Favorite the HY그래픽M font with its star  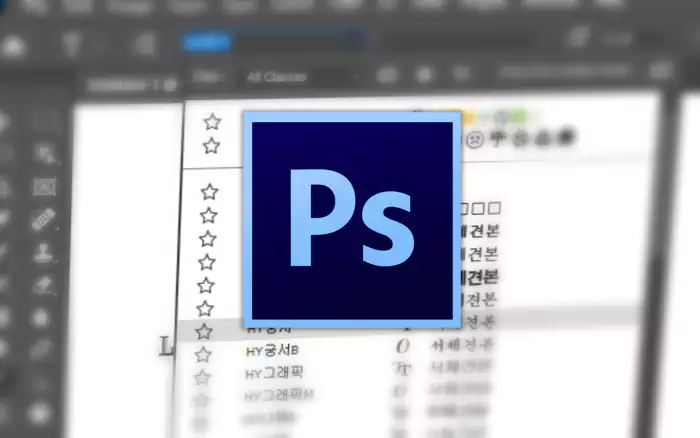[x=200, y=400]
